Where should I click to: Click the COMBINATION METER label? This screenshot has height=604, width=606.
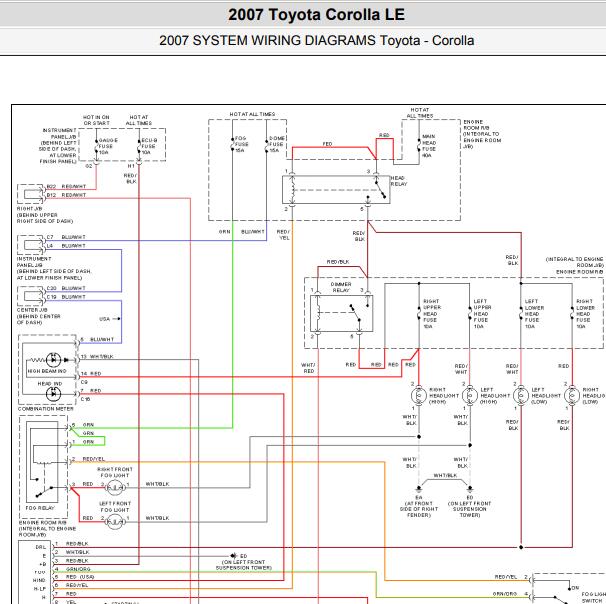pyautogui.click(x=46, y=408)
